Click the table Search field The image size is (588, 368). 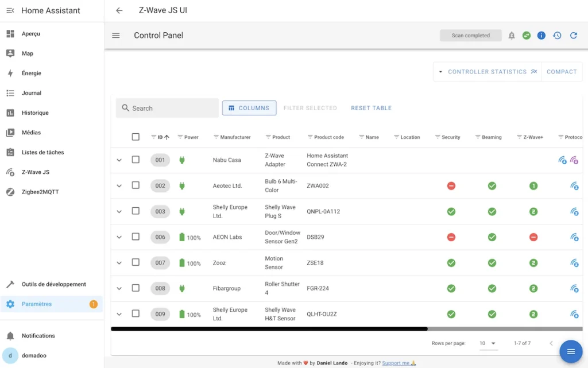(x=167, y=109)
